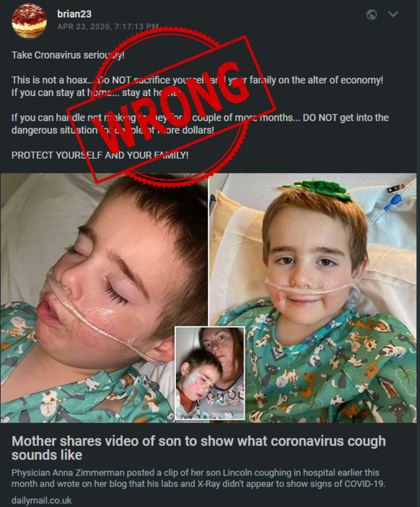Viewport: 420px width, 507px height.
Task: Click the "DO NOT get into the" sentence
Action: [346, 118]
